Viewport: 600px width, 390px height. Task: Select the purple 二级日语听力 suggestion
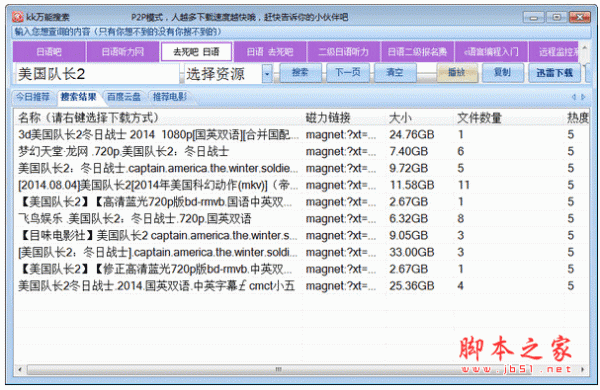click(x=344, y=52)
